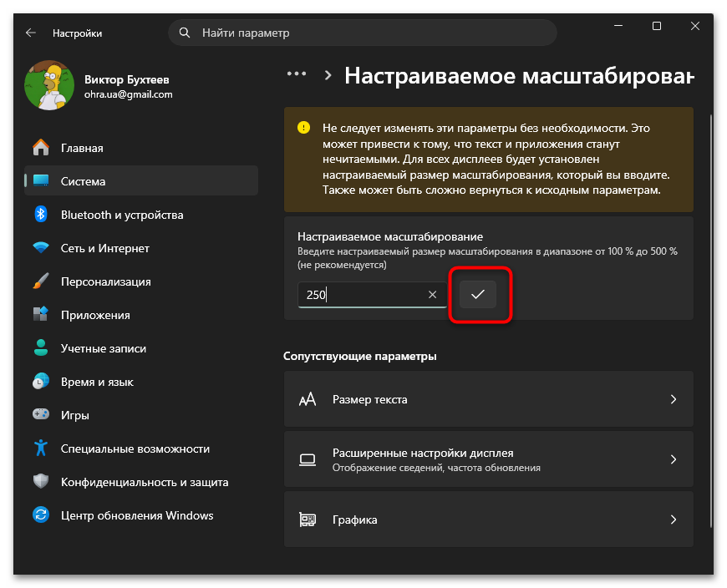Click the Размер текста AA icon
The width and height of the screenshot is (727, 588).
point(308,399)
